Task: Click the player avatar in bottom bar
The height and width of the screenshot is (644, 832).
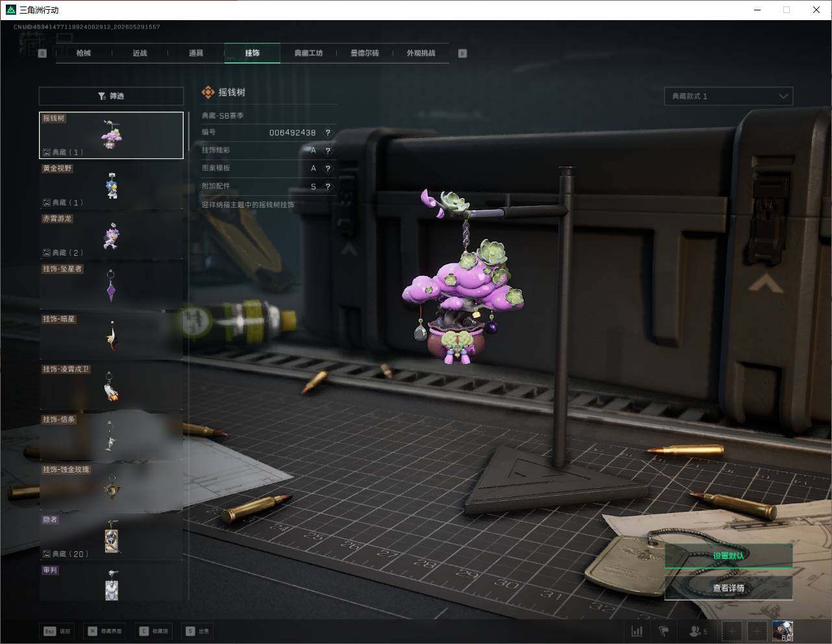Action: [782, 631]
